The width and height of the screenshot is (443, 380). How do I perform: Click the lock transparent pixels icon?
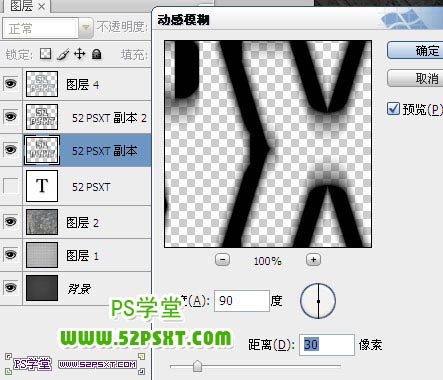tap(46, 53)
